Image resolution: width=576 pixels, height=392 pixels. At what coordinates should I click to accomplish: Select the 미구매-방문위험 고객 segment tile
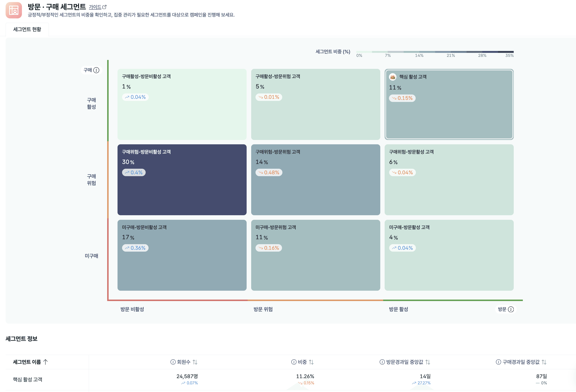[x=315, y=255]
